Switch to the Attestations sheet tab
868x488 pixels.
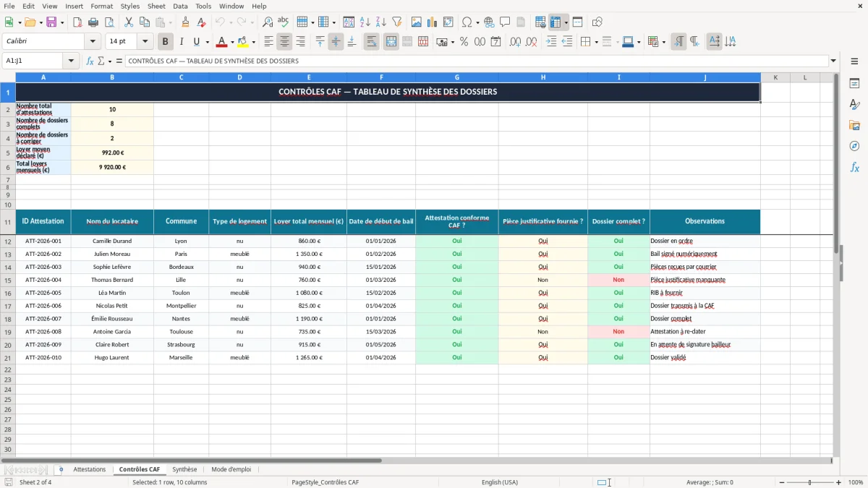(90, 470)
